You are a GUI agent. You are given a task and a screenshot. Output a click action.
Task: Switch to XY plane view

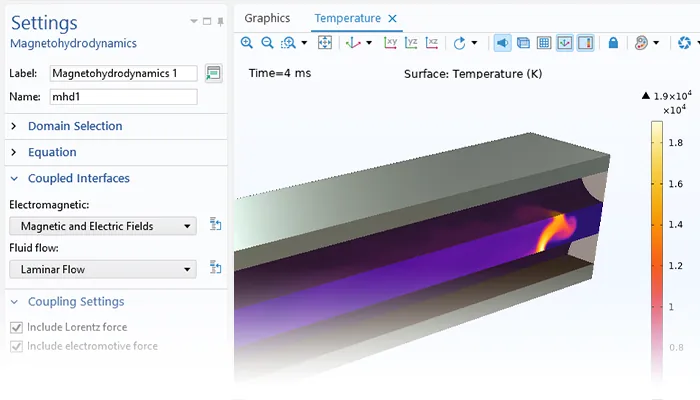click(x=390, y=43)
